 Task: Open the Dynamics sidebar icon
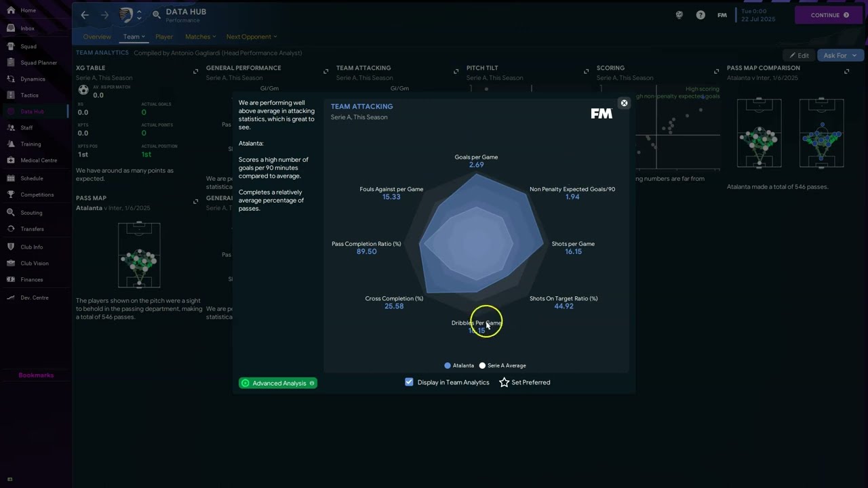tap(11, 79)
